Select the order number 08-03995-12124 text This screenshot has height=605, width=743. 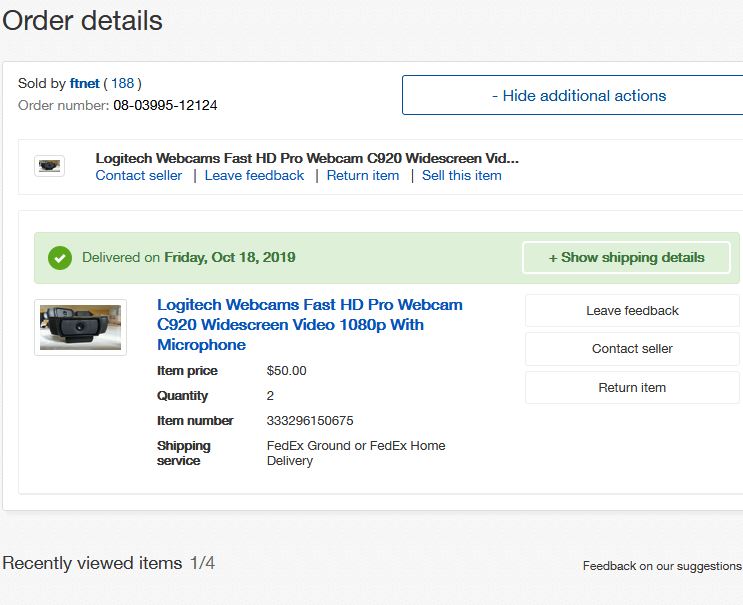(165, 105)
